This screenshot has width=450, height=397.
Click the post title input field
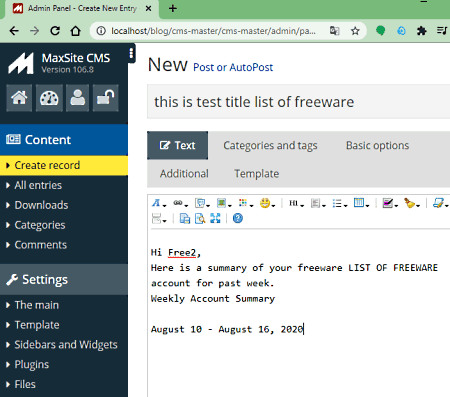[x=298, y=102]
